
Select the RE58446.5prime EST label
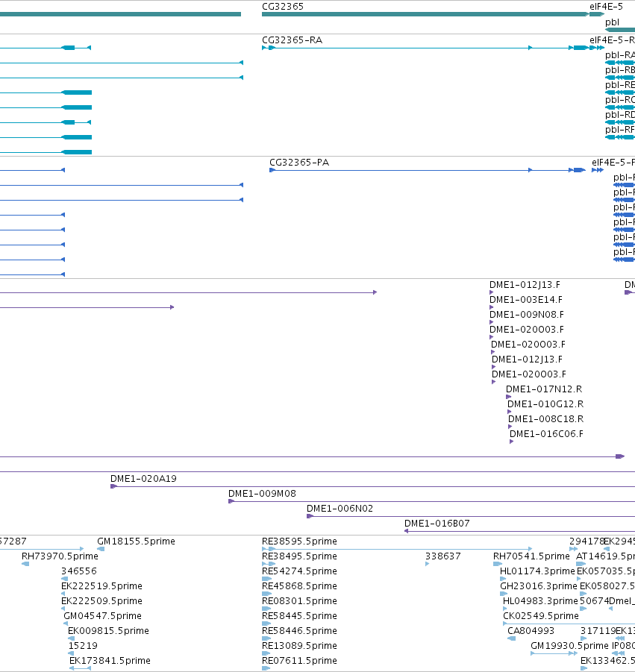[299, 631]
